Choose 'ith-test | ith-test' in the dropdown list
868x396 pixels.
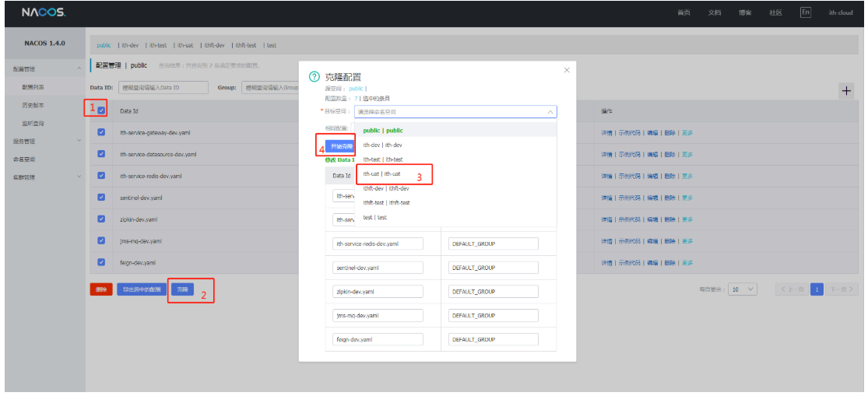(455, 159)
